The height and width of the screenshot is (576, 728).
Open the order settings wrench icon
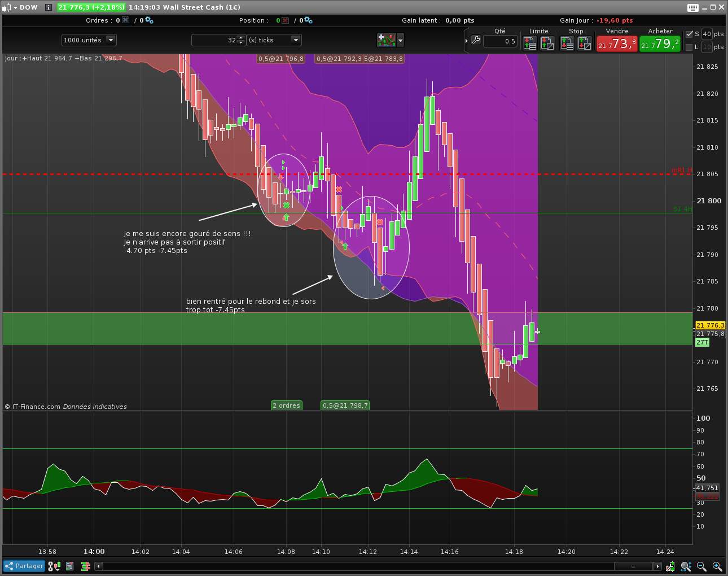476,40
